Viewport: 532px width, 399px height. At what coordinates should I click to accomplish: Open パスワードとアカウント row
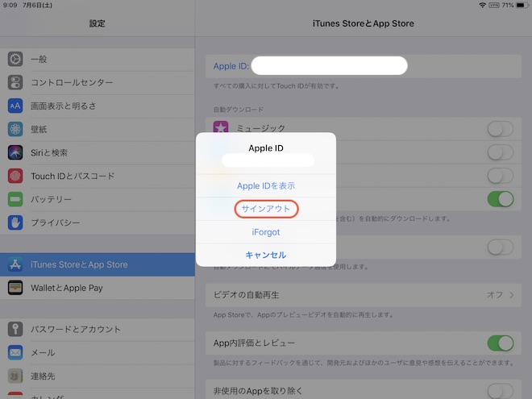pos(98,329)
